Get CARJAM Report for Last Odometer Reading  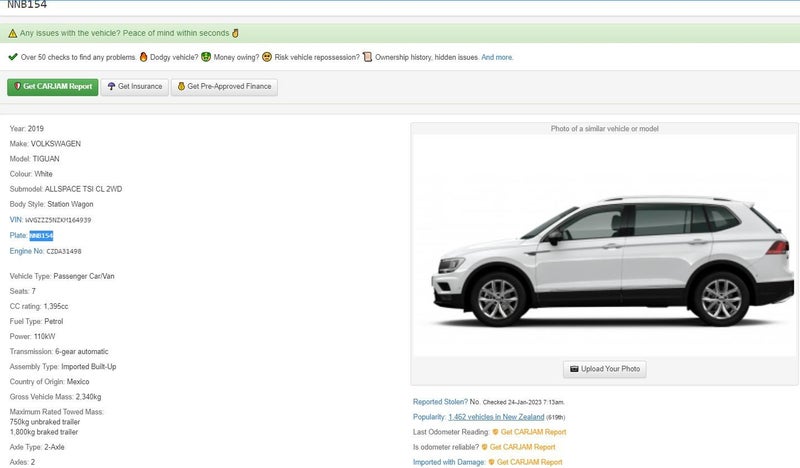533,432
